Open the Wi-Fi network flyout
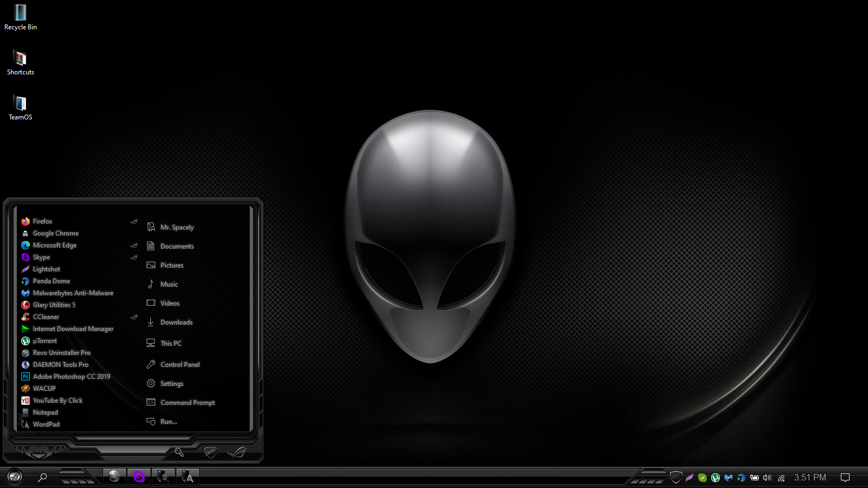Viewport: 868px width, 488px height. pyautogui.click(x=781, y=478)
